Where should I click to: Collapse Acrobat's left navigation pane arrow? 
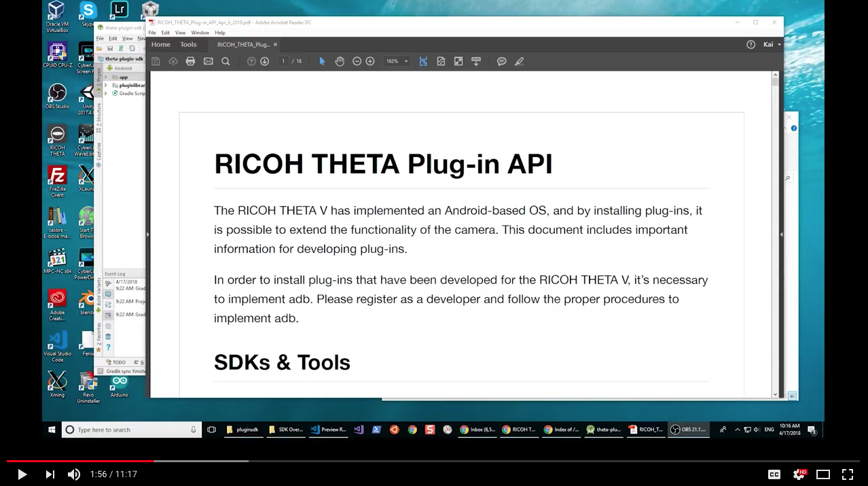point(148,235)
